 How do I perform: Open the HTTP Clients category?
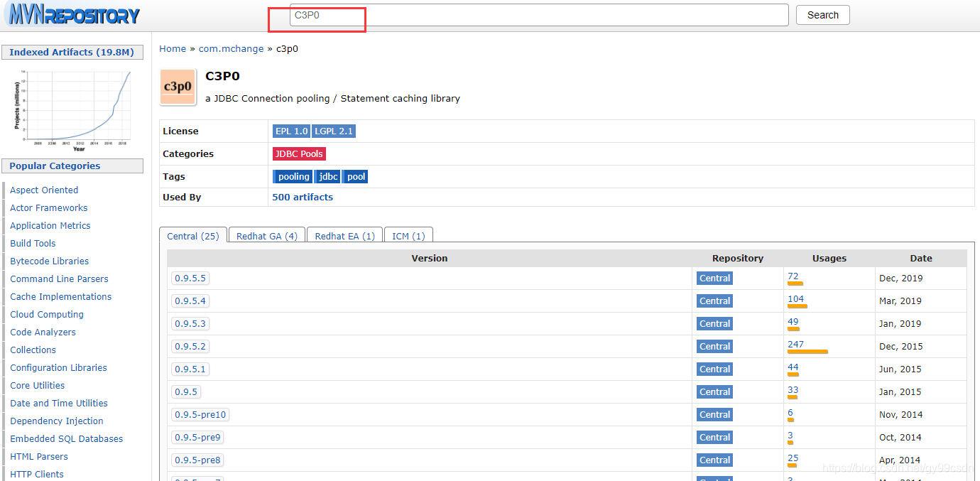pyautogui.click(x=37, y=474)
